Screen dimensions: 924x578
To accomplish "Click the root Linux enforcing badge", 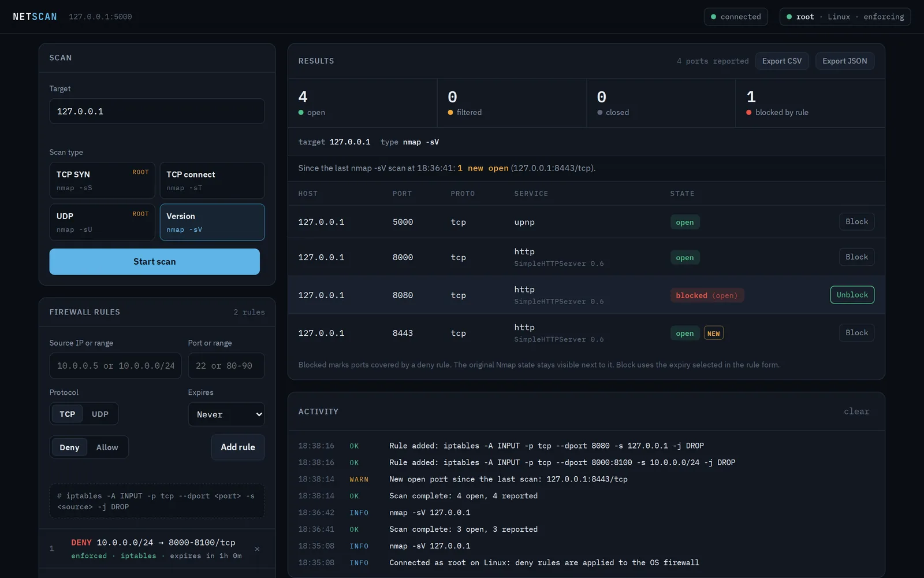I will 845,17.
